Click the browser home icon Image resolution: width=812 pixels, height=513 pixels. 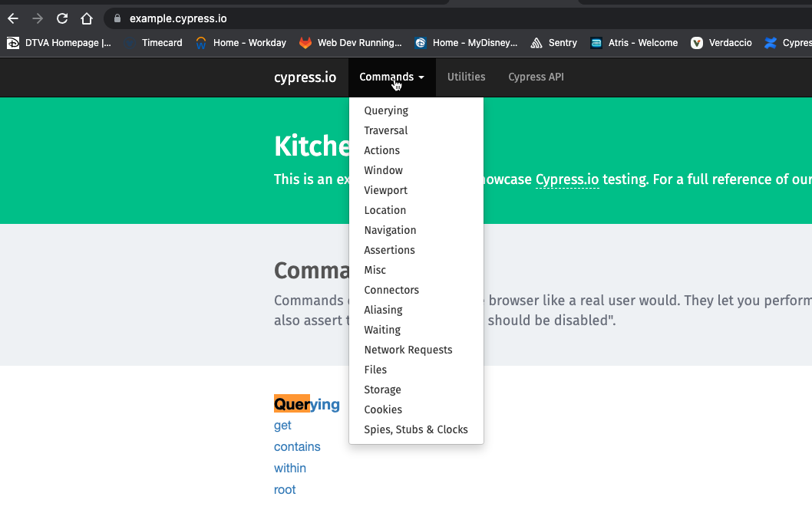tap(87, 18)
